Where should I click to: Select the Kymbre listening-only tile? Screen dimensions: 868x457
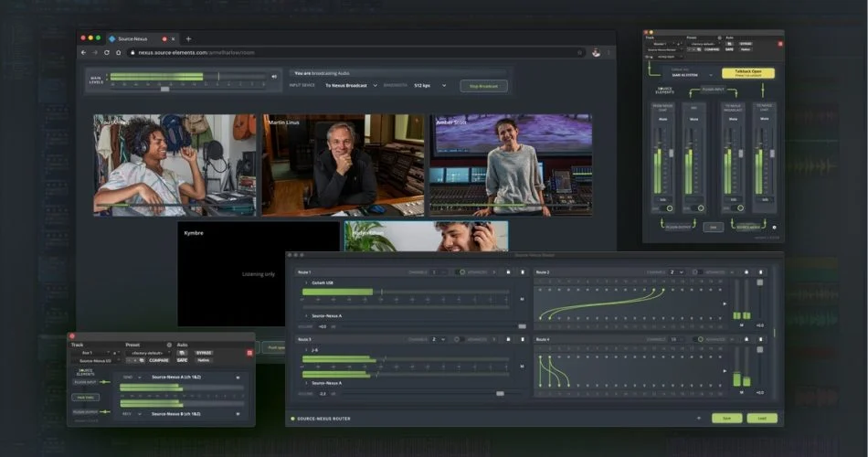(x=259, y=273)
